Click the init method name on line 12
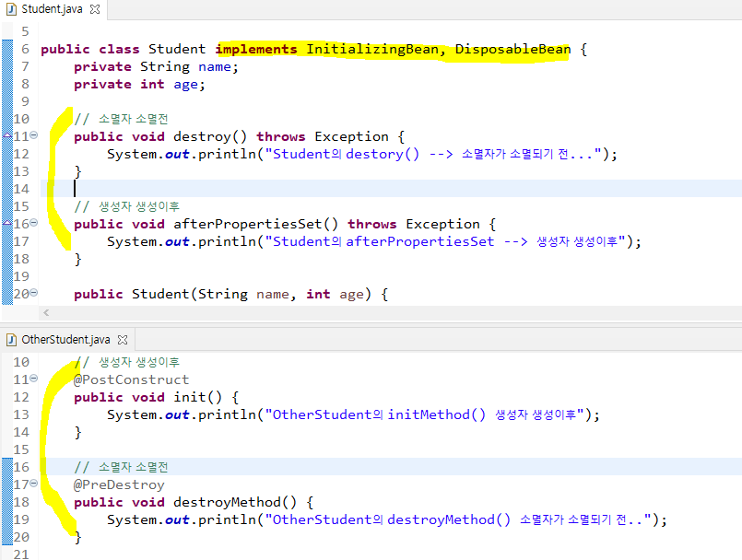742x560 pixels. (x=190, y=397)
